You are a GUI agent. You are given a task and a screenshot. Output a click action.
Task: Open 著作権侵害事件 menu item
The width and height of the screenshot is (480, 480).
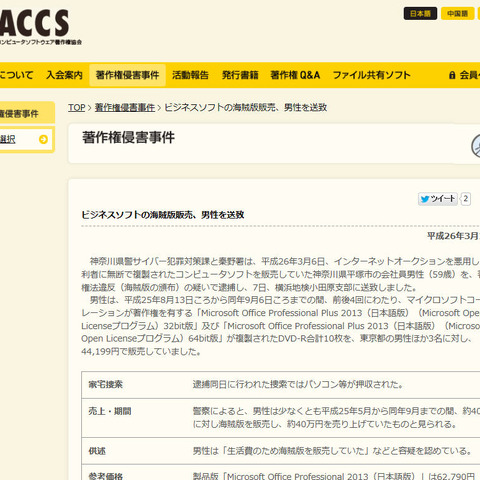[x=127, y=75]
